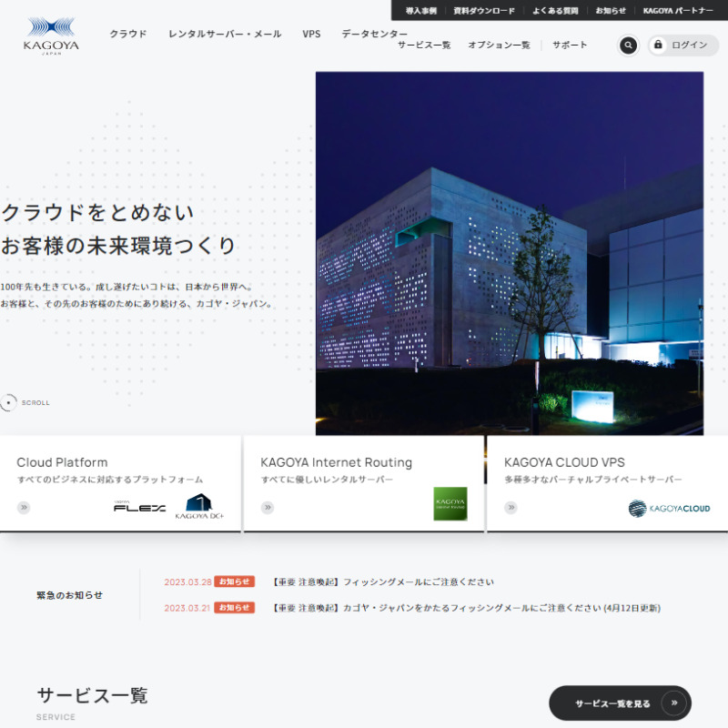Click すべてに優しいレンタルサーバー subtitle

[327, 480]
